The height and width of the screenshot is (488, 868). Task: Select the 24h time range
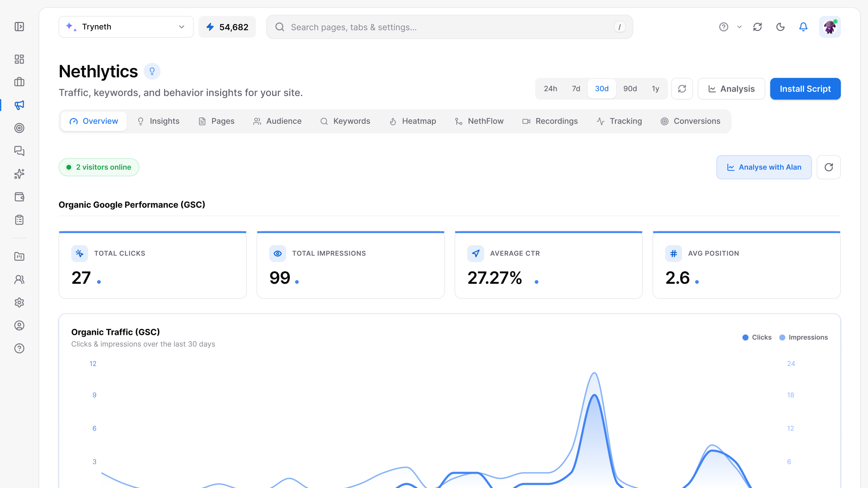(x=550, y=89)
